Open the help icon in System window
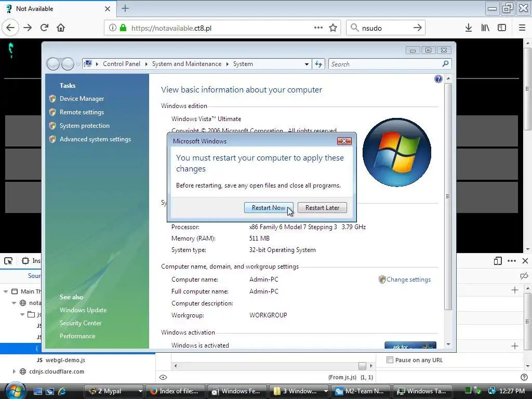The image size is (532, 399). click(x=438, y=79)
